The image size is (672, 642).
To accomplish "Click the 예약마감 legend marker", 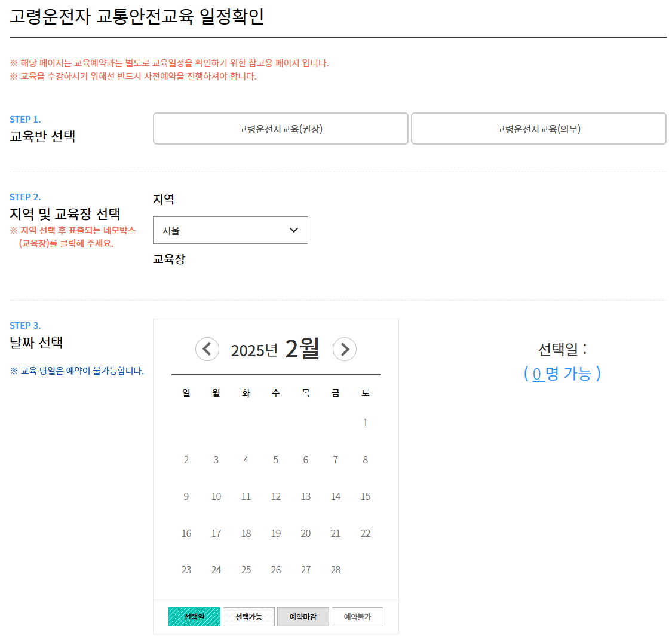I will tap(303, 616).
